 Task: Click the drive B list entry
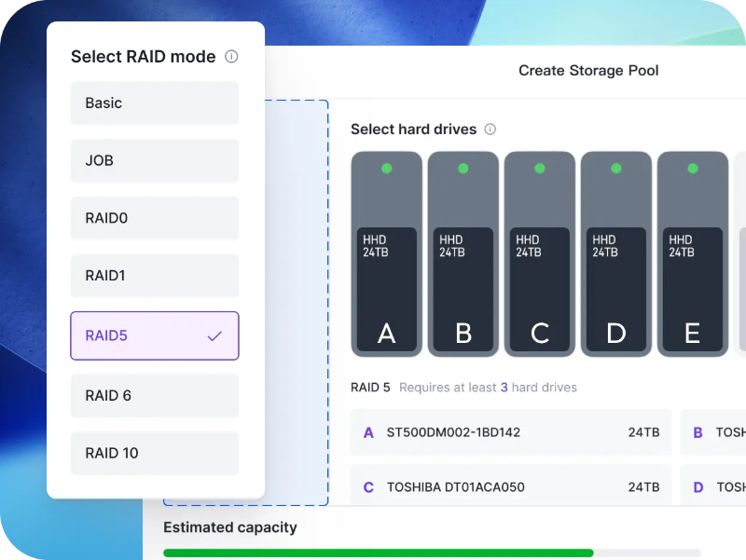coord(718,432)
